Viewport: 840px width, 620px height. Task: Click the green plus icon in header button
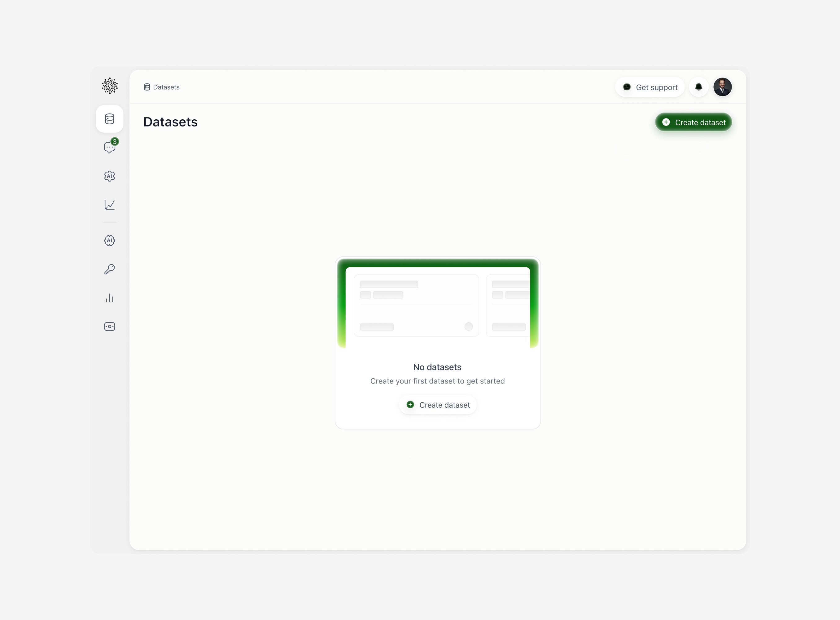pyautogui.click(x=666, y=122)
